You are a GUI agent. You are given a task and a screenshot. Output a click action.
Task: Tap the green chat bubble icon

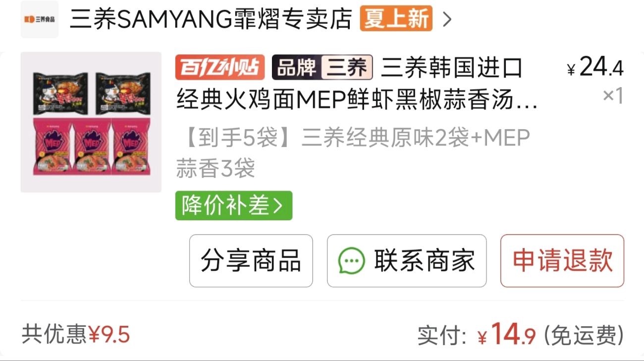coord(352,261)
